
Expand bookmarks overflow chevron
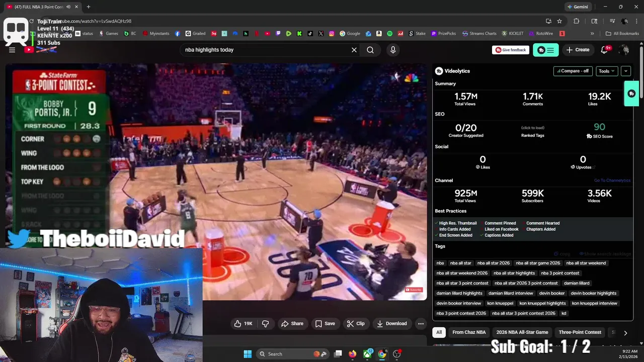point(592,34)
